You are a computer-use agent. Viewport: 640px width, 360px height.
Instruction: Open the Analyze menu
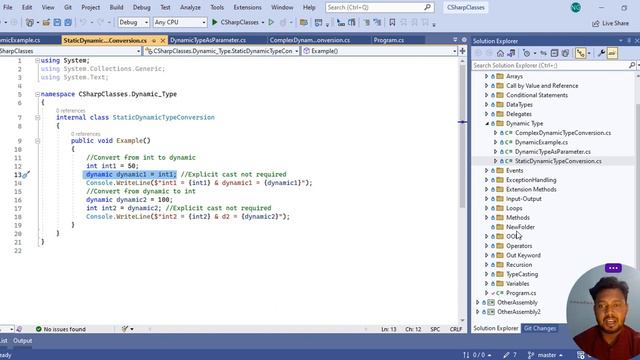point(190,7)
